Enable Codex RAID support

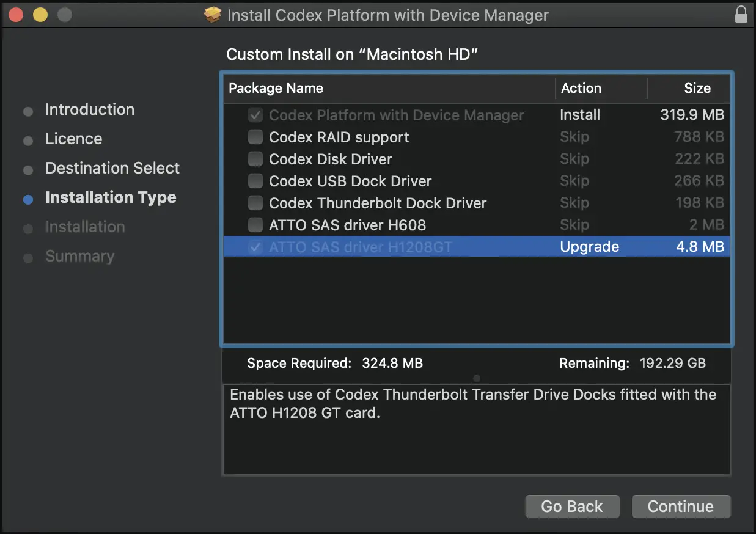point(255,137)
